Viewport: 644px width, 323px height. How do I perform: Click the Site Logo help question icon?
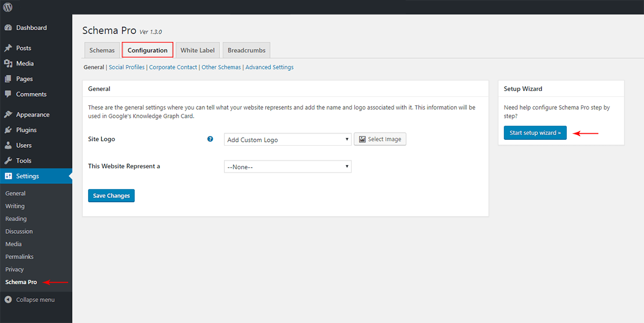[x=210, y=139]
